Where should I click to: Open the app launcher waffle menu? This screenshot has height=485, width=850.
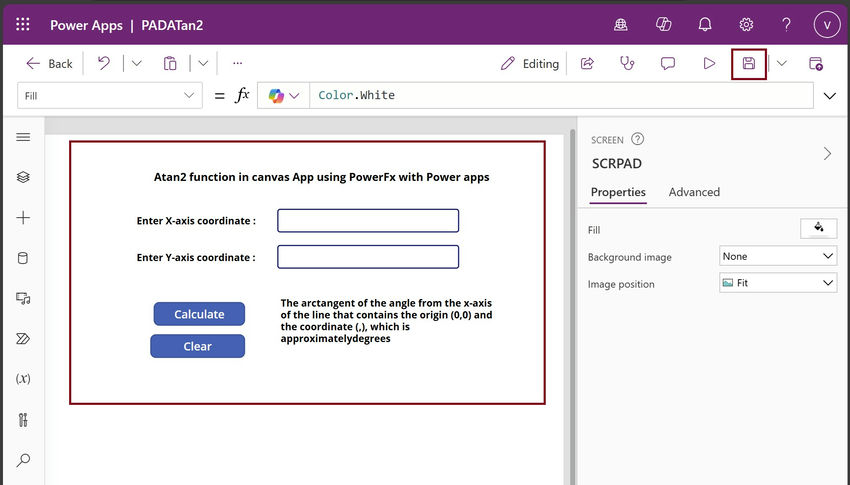coord(23,24)
